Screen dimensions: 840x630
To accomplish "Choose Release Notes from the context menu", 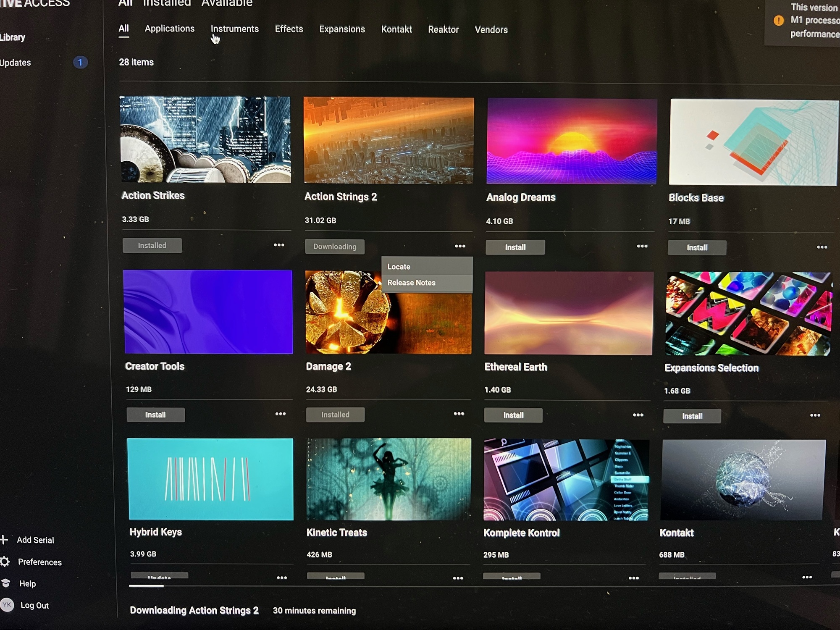I will 427,283.
